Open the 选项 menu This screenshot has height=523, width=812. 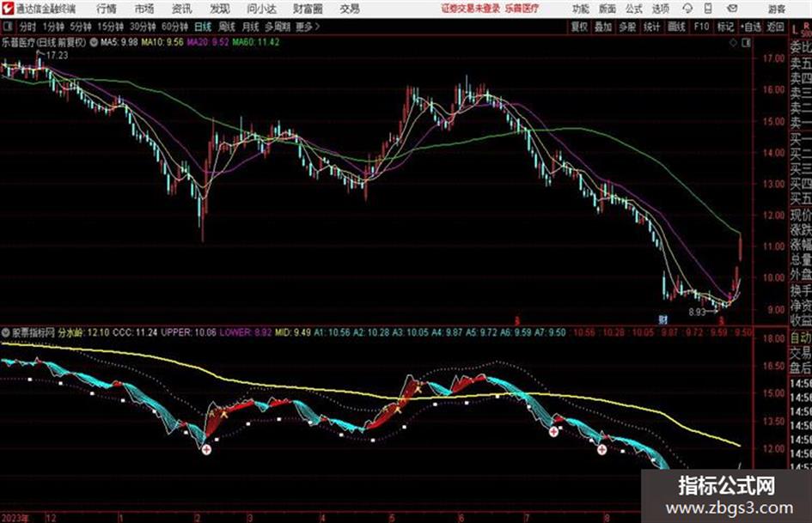661,9
